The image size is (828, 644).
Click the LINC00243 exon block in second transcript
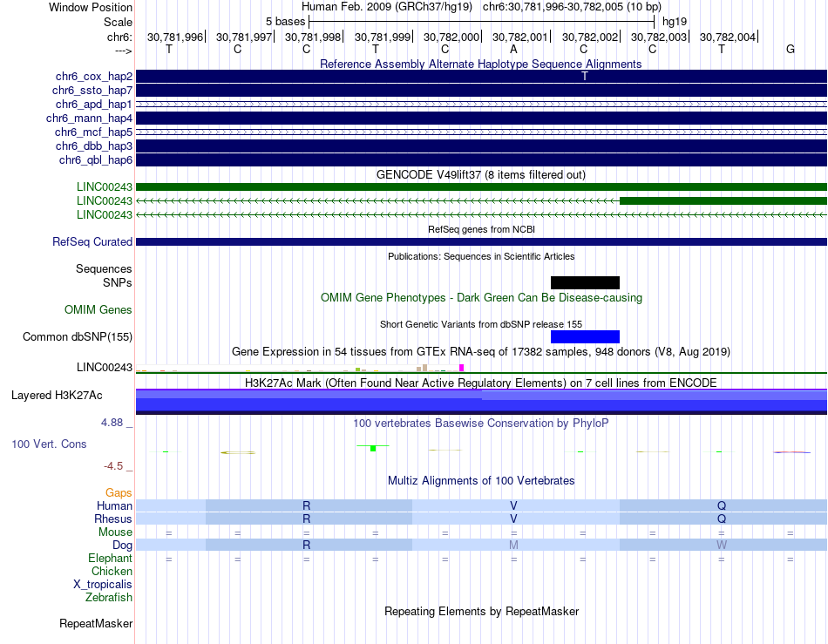click(x=723, y=200)
